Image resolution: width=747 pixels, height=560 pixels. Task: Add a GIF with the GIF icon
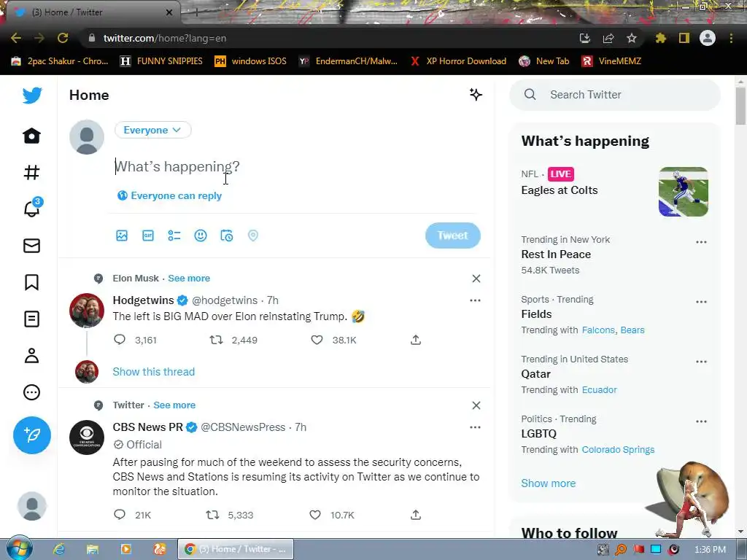(148, 236)
